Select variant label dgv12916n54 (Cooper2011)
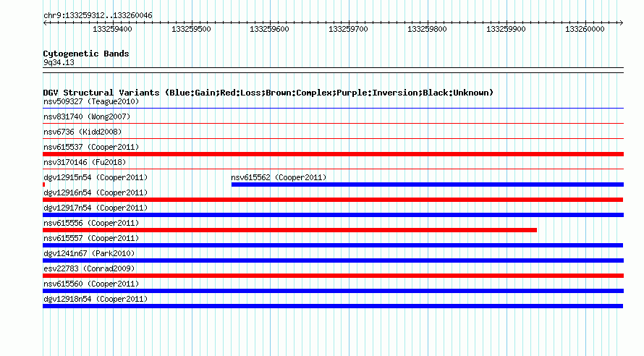This screenshot has width=644, height=356. click(96, 192)
